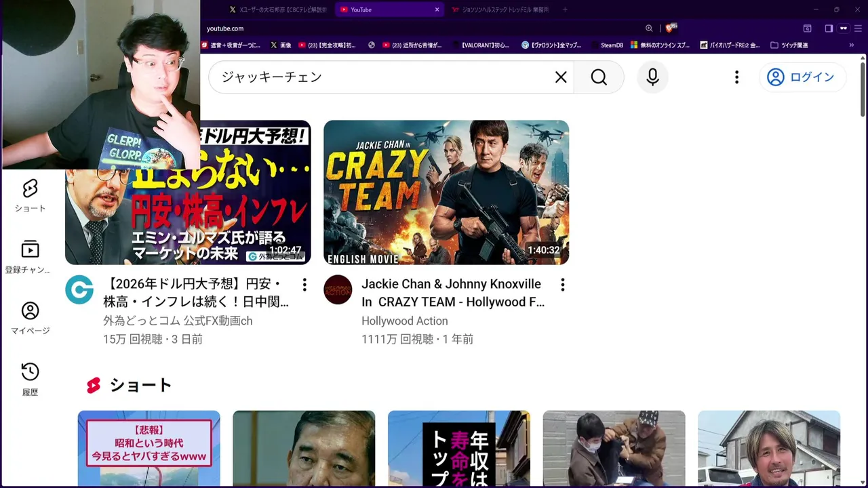Click Hollywood Action channel avatar
Image resolution: width=868 pixels, height=488 pixels.
tap(338, 290)
